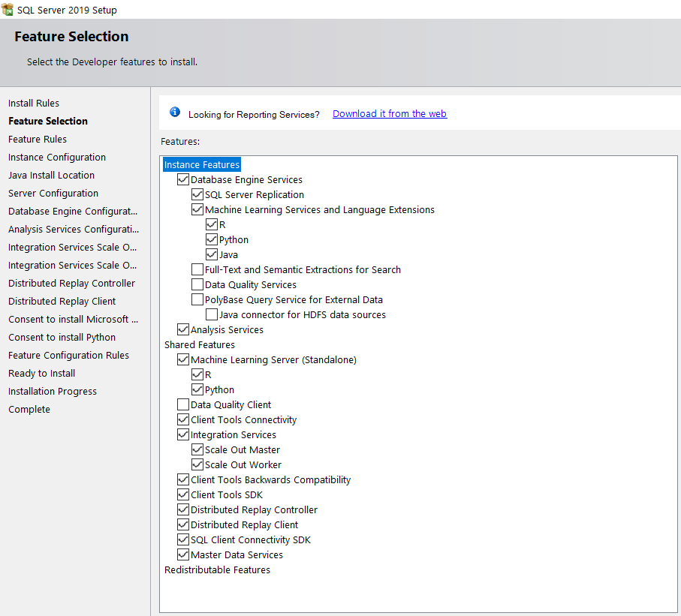Image resolution: width=681 pixels, height=616 pixels.
Task: Open the 'Download it from the web' link
Action: tap(389, 114)
